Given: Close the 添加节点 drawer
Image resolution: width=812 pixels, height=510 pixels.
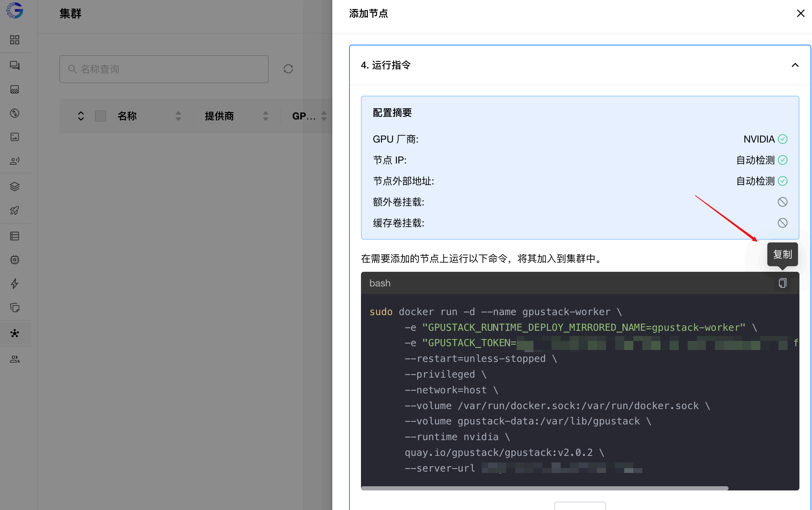Looking at the screenshot, I should coord(801,13).
